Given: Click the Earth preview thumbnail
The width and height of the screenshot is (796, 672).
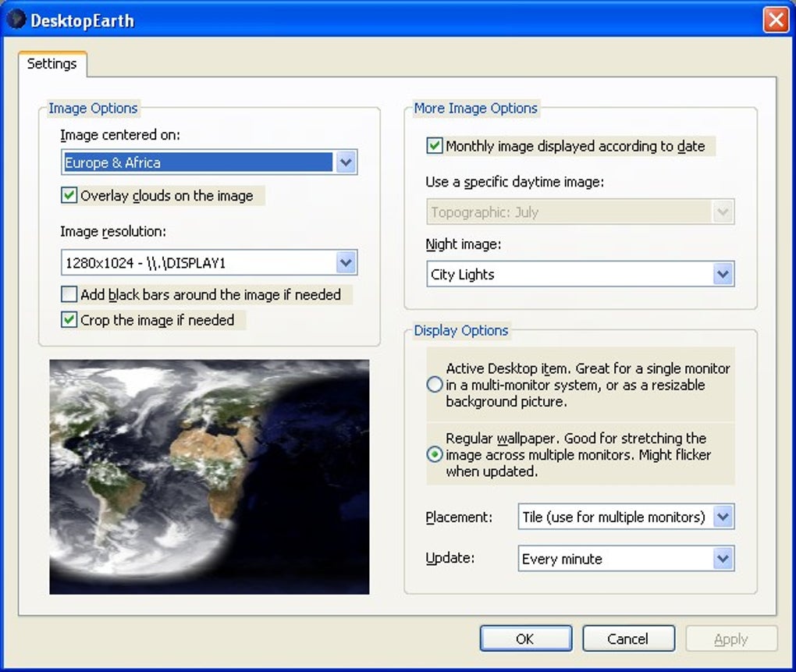Looking at the screenshot, I should click(x=209, y=477).
